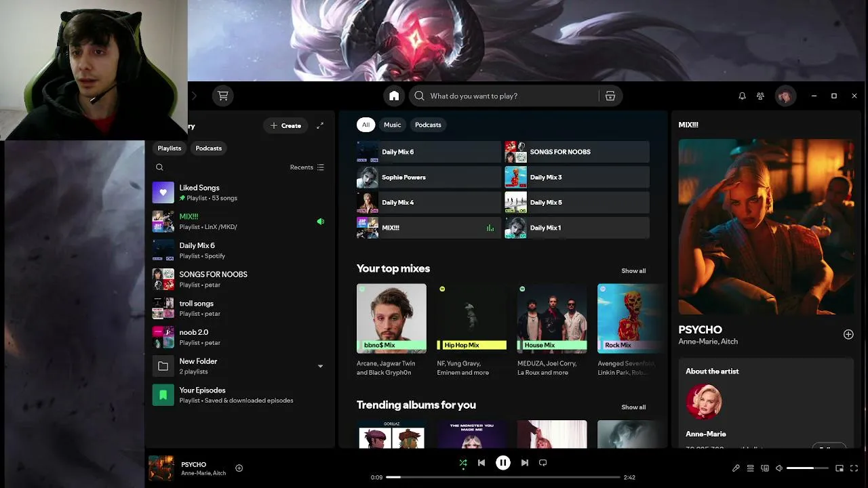Image resolution: width=868 pixels, height=488 pixels.
Task: Mute the volume speaker icon
Action: coord(779,468)
